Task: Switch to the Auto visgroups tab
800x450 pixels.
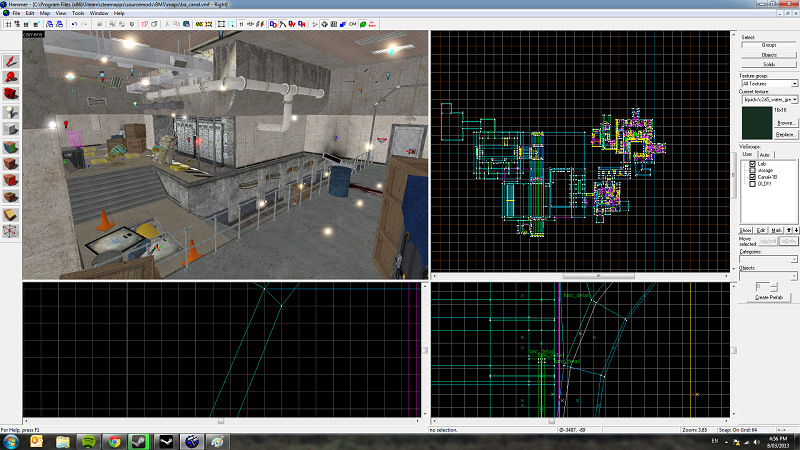Action: [x=765, y=155]
